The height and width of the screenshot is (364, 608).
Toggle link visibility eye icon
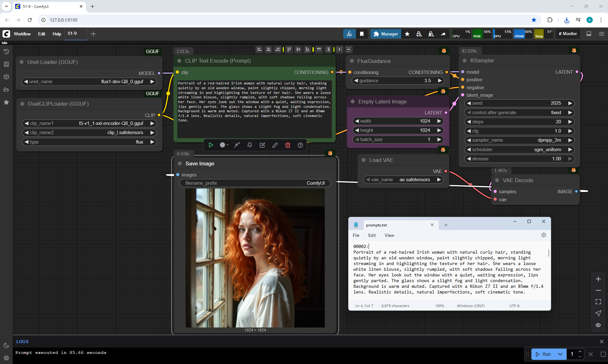tap(598, 325)
